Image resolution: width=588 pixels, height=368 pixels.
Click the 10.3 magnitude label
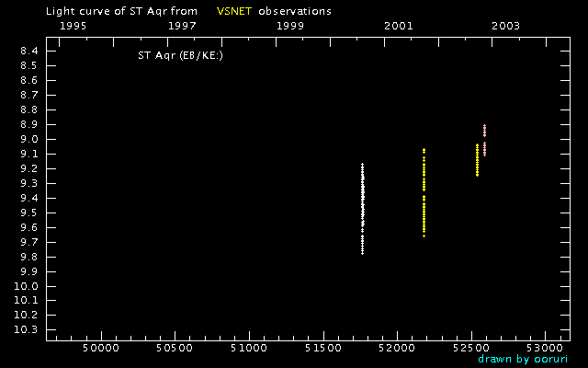tap(27, 329)
